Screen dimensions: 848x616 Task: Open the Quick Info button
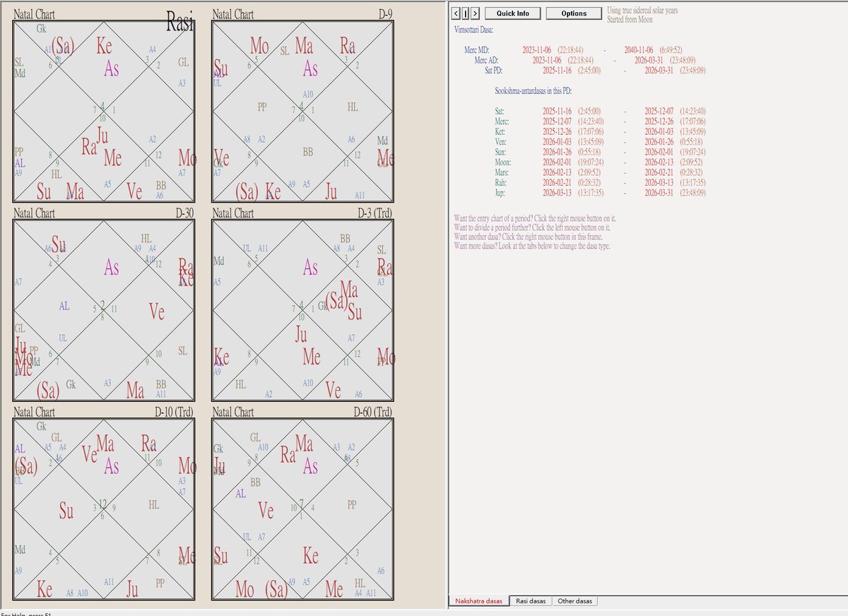tap(512, 13)
